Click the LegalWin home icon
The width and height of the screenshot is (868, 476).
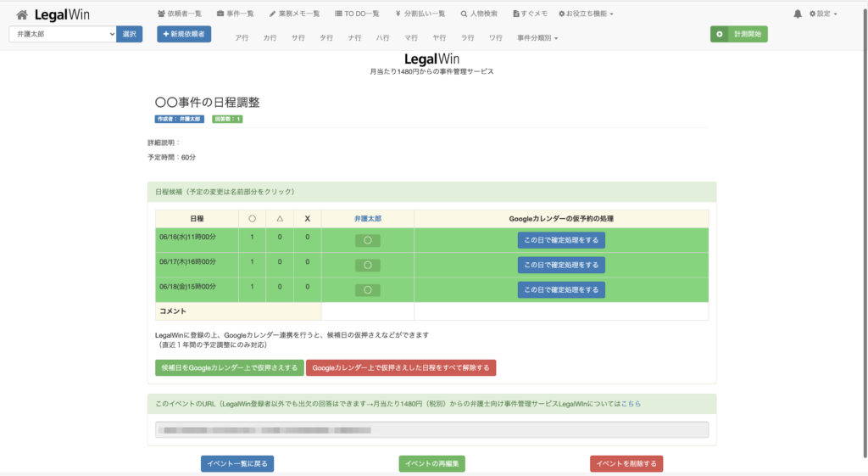pos(22,14)
